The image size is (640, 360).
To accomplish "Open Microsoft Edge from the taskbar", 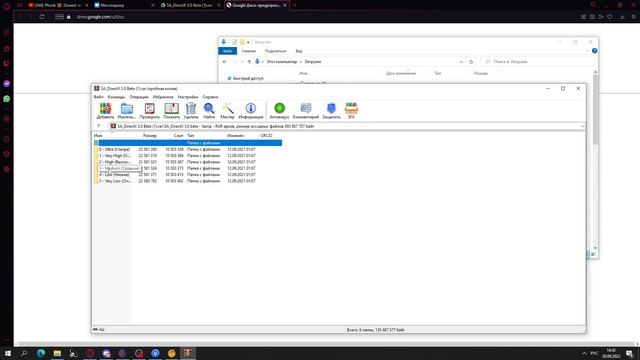I will (x=41, y=353).
